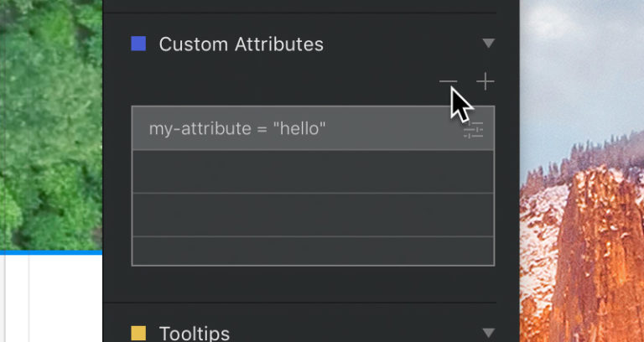Image resolution: width=644 pixels, height=342 pixels.
Task: Select the green forest image on canvas
Action: [x=50, y=126]
